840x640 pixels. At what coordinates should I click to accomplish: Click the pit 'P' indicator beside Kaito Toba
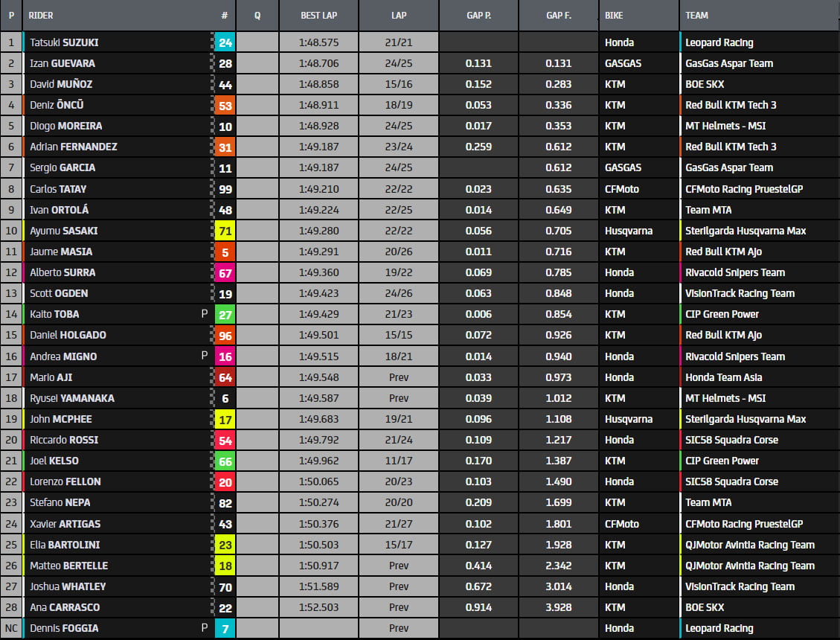[205, 314]
